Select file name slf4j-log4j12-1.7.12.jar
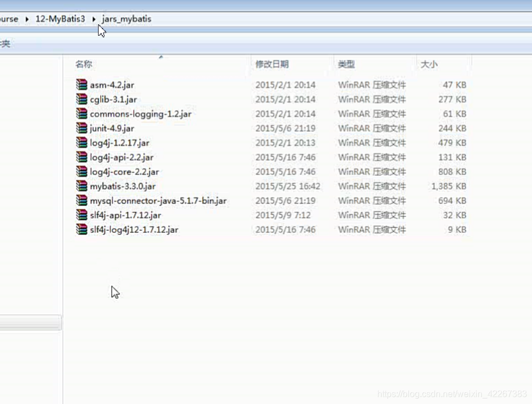The width and height of the screenshot is (532, 404). point(134,230)
